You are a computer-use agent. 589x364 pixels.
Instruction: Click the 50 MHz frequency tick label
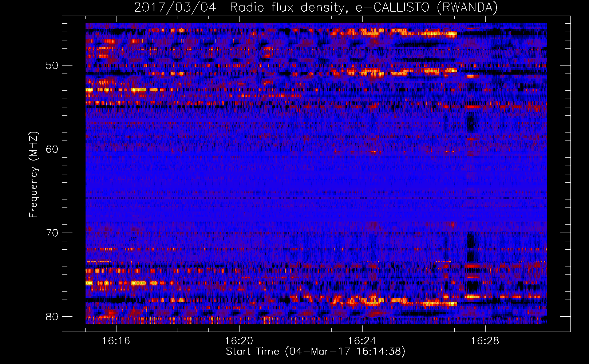[x=52, y=66]
